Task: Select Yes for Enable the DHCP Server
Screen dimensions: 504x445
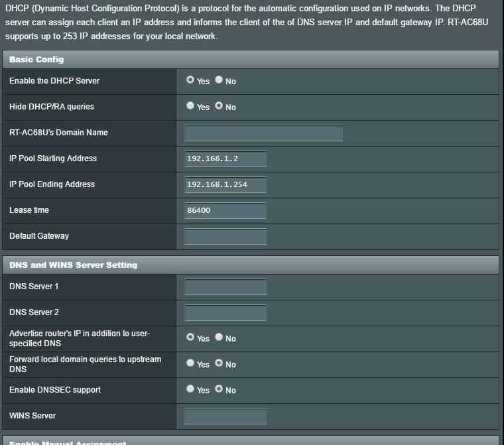Action: click(190, 80)
